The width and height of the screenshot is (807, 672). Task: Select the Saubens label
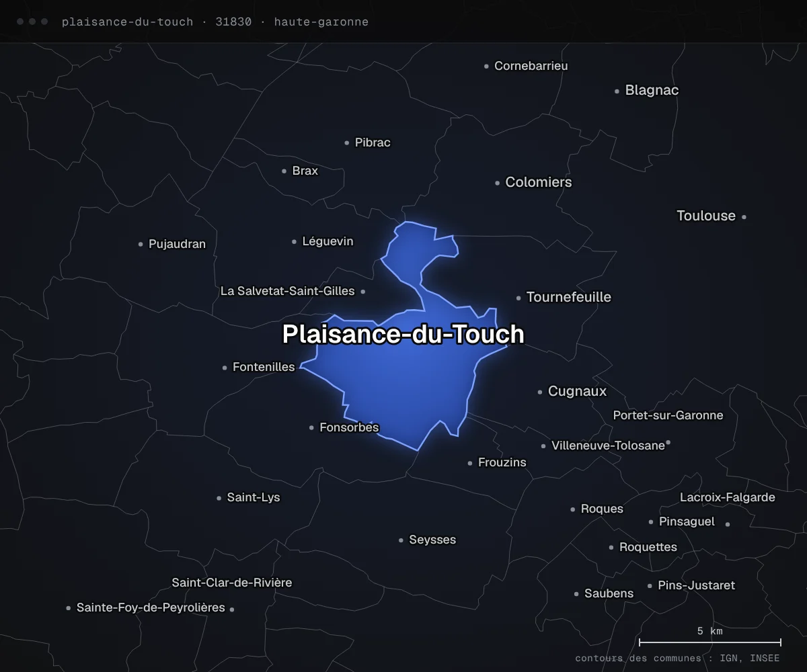(x=609, y=593)
